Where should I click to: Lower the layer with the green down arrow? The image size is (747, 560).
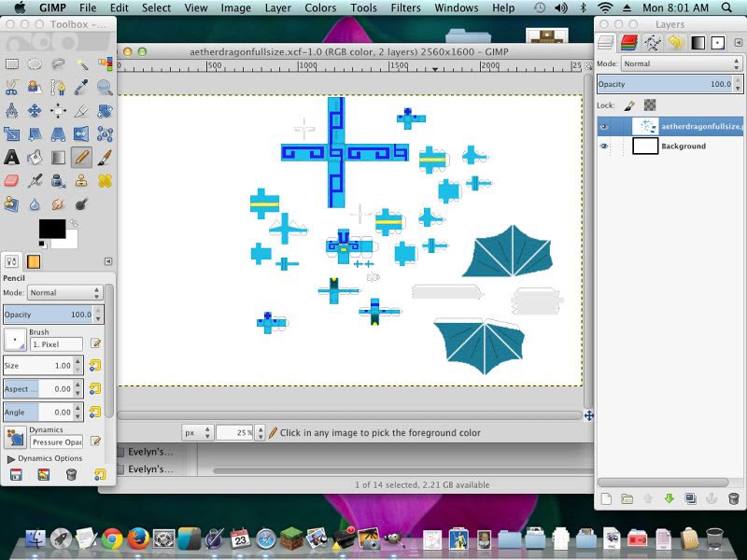tap(669, 498)
